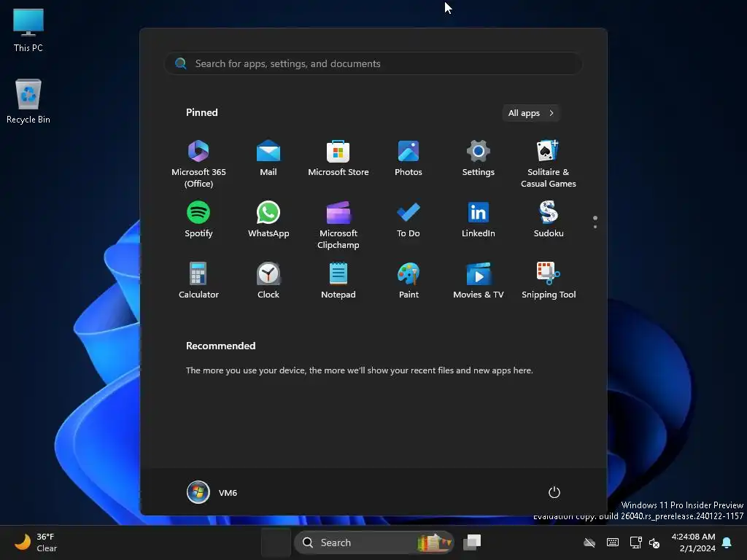
Task: Open Microsoft 365 (Office) app
Action: (x=198, y=164)
